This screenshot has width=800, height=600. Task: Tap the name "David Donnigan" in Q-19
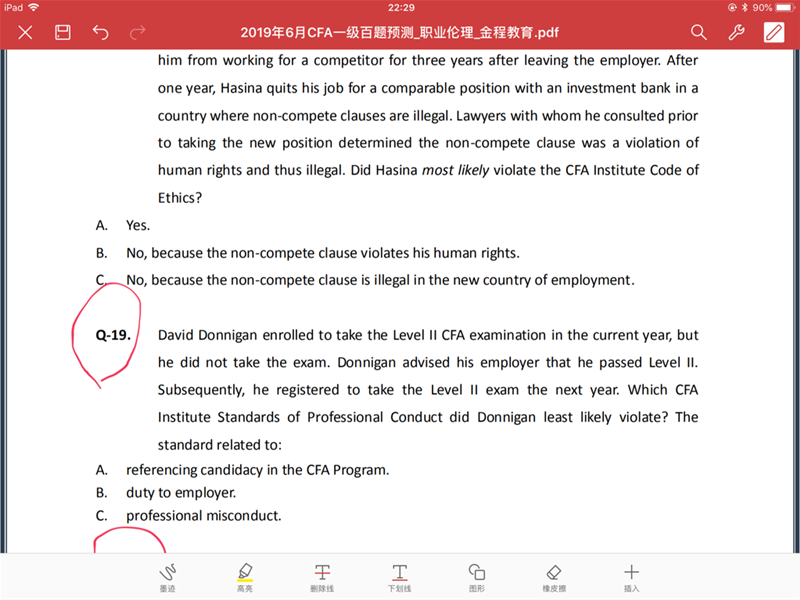coord(207,335)
